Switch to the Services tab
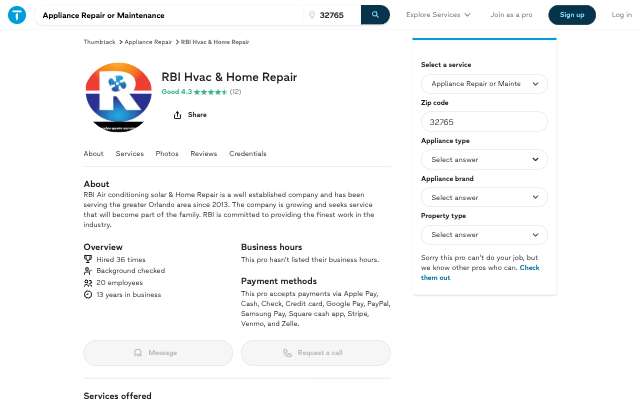 [129, 153]
